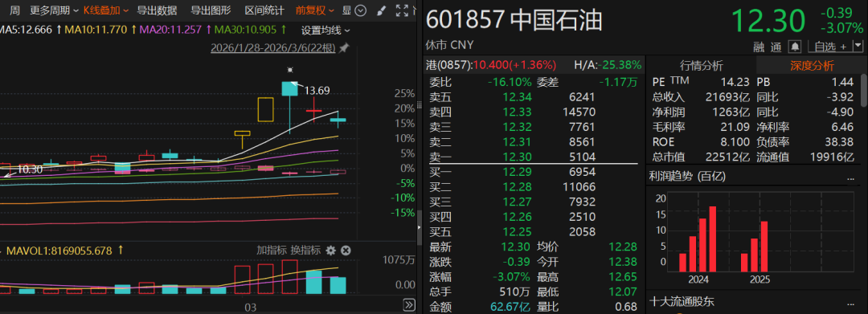The width and height of the screenshot is (868, 314).
Task: Toggle fullscreen chart with the expand-arrows icon
Action: [403, 10]
